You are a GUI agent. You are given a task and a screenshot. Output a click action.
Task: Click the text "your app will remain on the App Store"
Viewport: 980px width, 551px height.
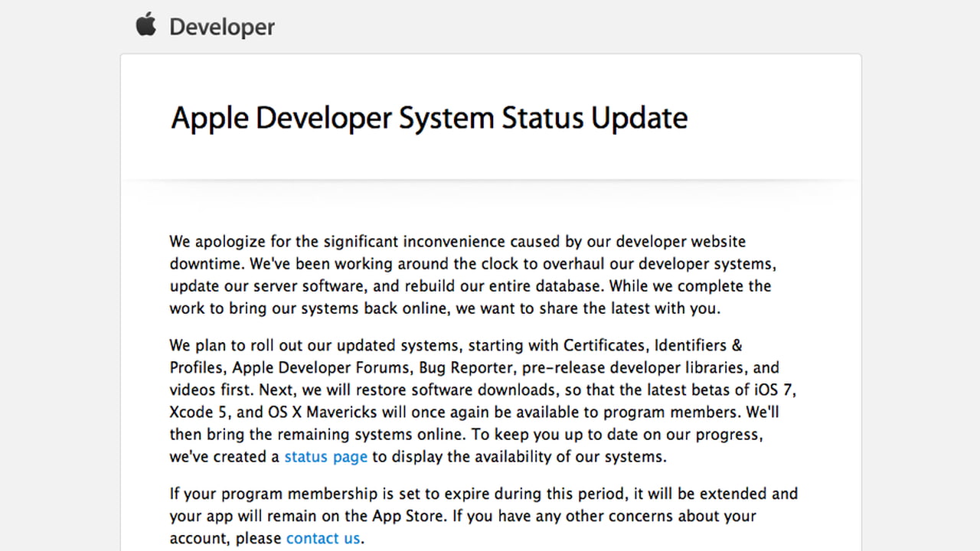pos(308,516)
